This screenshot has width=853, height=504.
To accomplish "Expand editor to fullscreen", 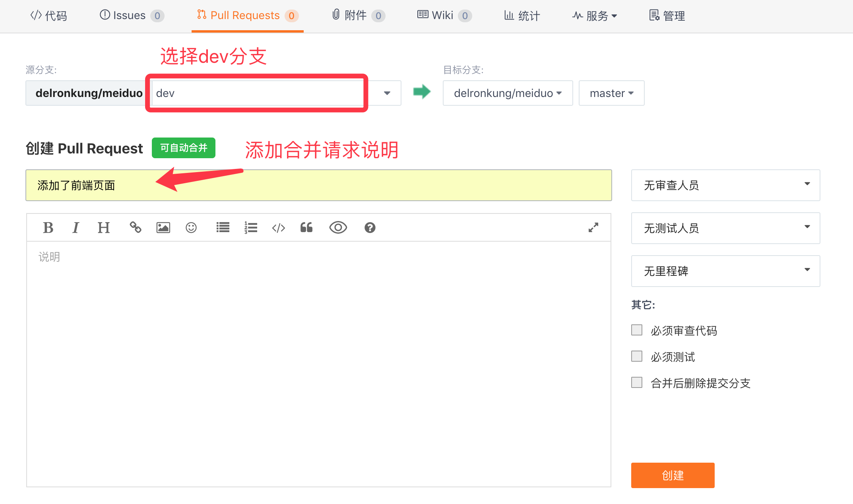I will tap(593, 228).
